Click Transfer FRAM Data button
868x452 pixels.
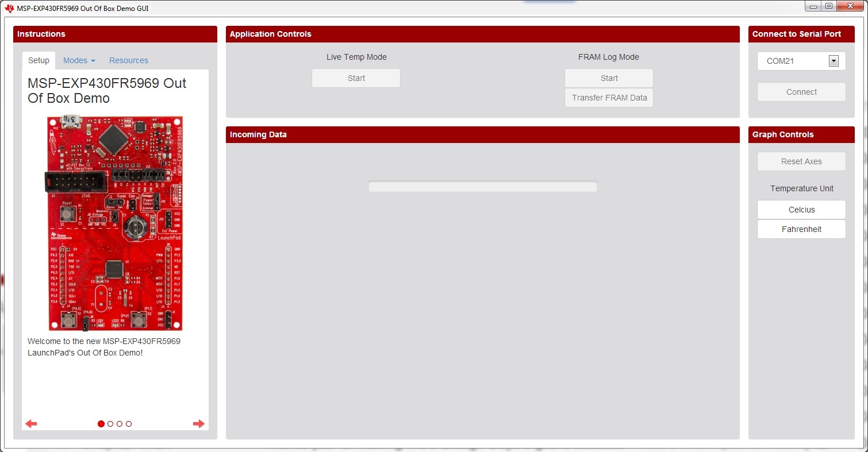tap(609, 98)
